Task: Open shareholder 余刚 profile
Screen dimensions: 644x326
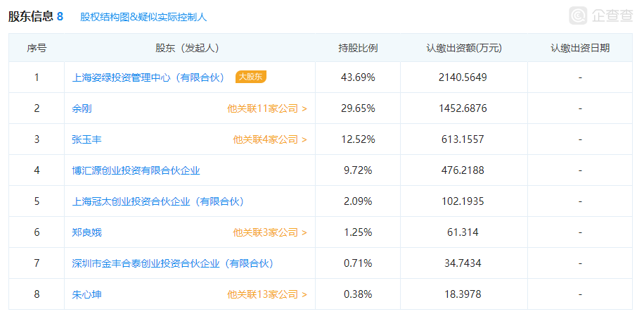Action: pos(82,108)
